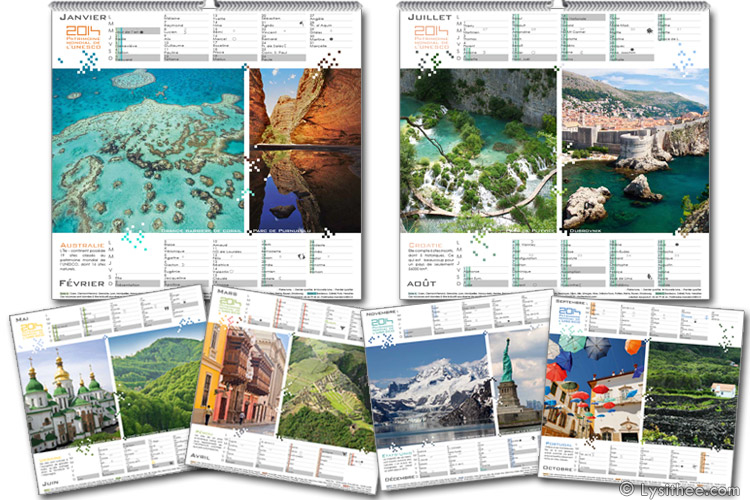Click the Janvier month heading
The image size is (750, 500).
[82, 19]
